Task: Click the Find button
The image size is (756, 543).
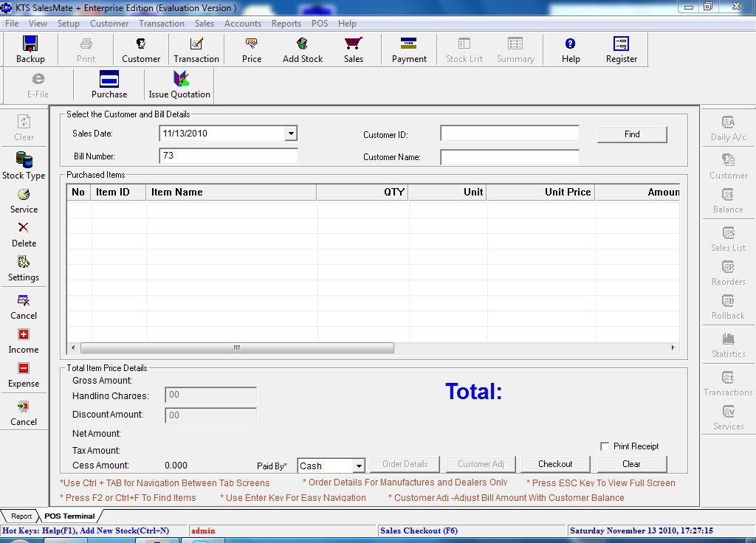Action: [x=632, y=134]
